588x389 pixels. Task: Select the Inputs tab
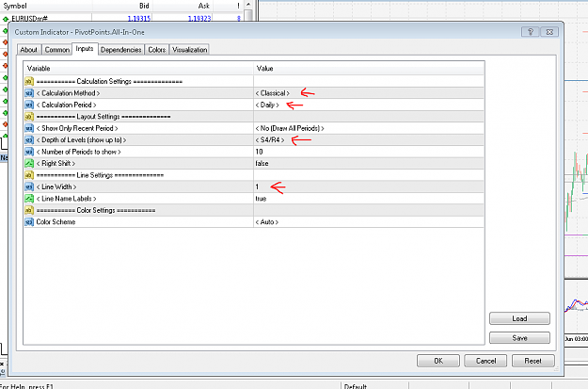point(85,49)
